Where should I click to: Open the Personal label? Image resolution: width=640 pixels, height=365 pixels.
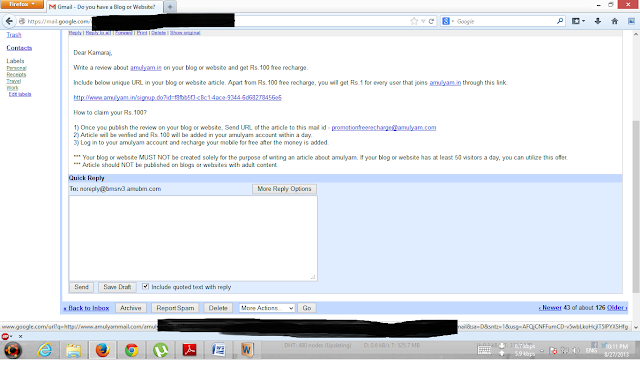(x=16, y=68)
